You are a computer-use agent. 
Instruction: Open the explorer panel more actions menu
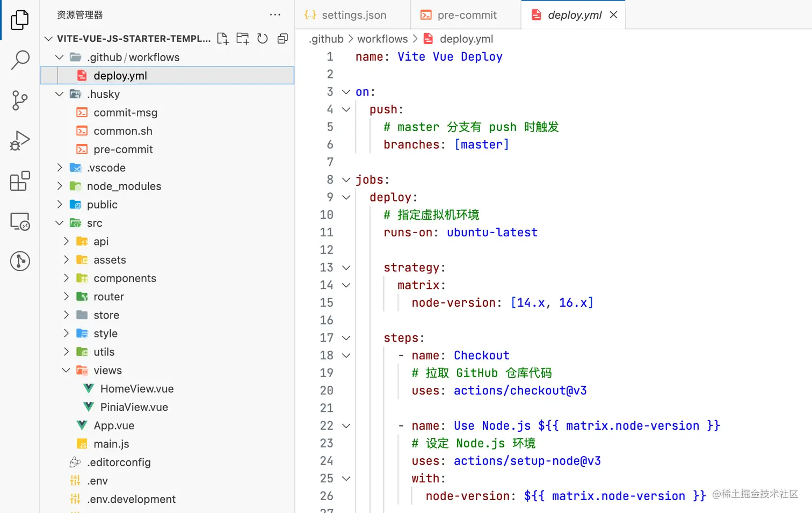click(x=275, y=15)
